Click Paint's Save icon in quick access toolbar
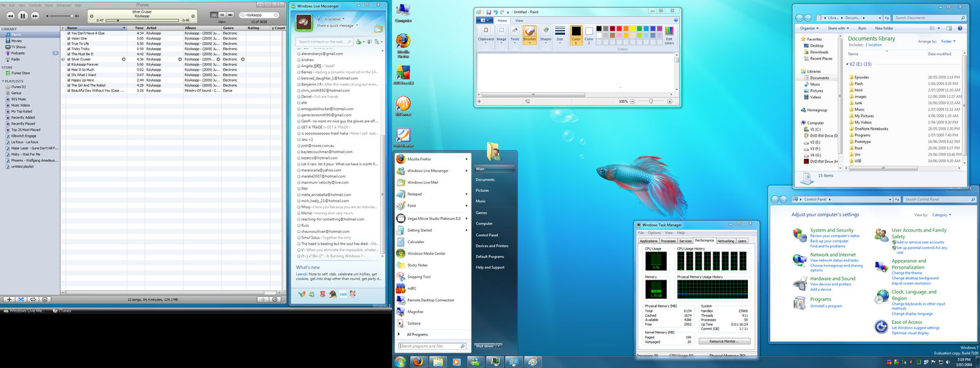Viewport: 980px width, 368px height. point(489,12)
